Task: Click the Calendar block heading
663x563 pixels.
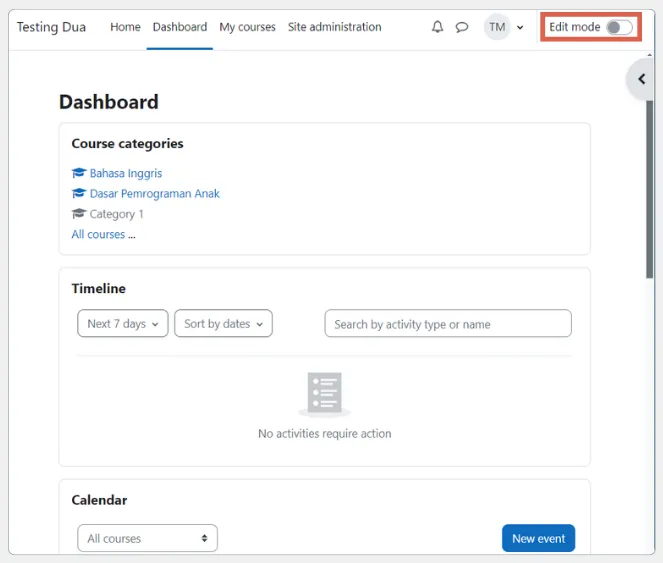Action: click(x=99, y=500)
